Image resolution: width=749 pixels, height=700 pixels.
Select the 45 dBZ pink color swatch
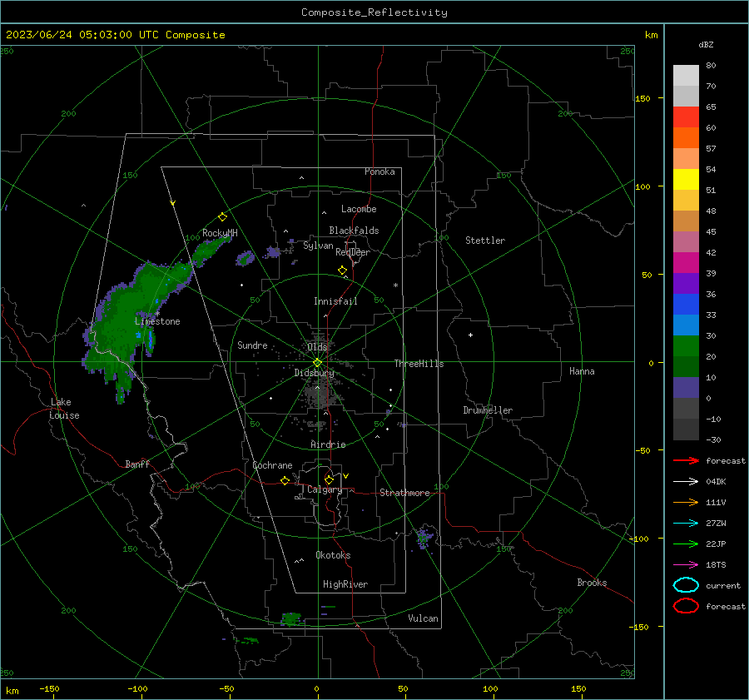point(686,241)
